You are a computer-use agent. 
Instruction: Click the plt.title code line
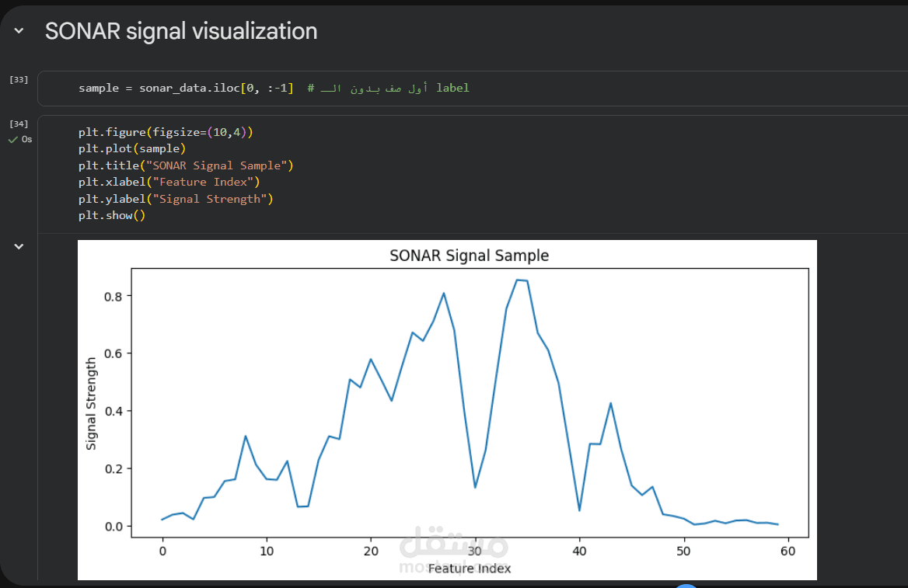[186, 165]
